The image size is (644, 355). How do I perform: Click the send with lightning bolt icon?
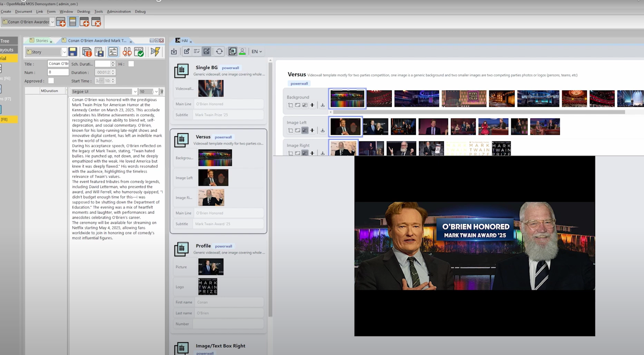[155, 52]
